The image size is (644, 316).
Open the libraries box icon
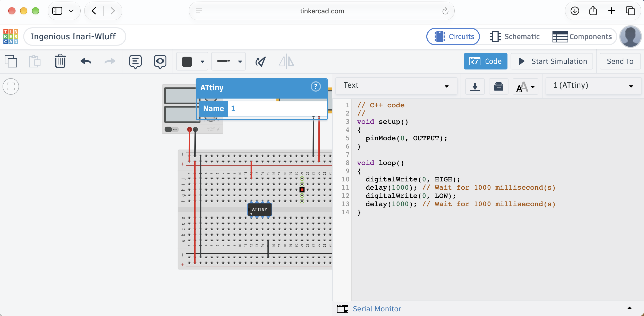click(x=499, y=86)
